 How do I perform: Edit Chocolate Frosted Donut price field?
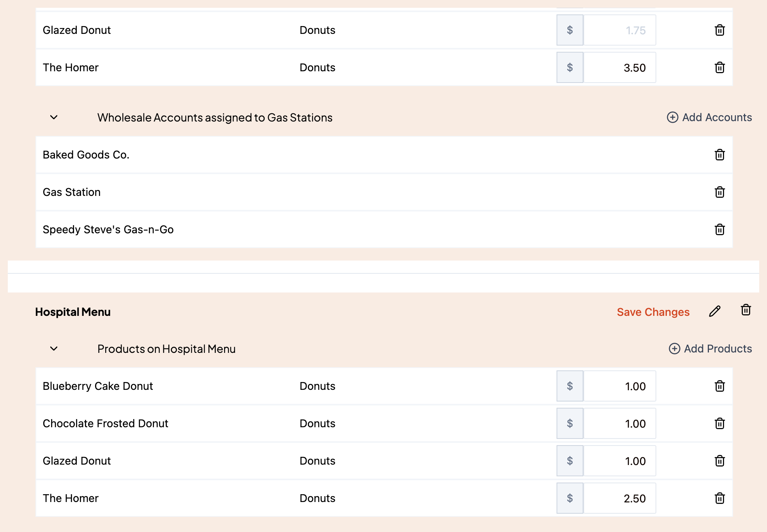coord(620,423)
